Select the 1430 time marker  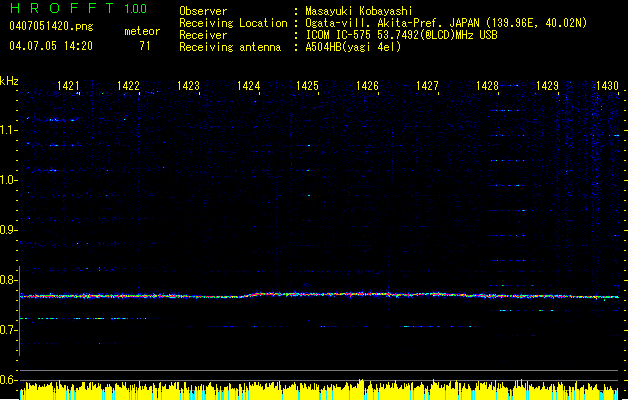tap(607, 87)
